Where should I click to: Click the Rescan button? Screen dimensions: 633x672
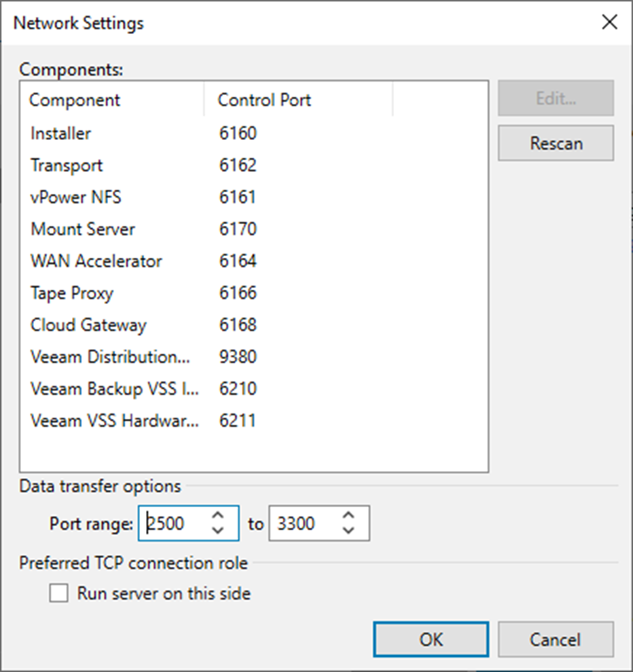556,143
